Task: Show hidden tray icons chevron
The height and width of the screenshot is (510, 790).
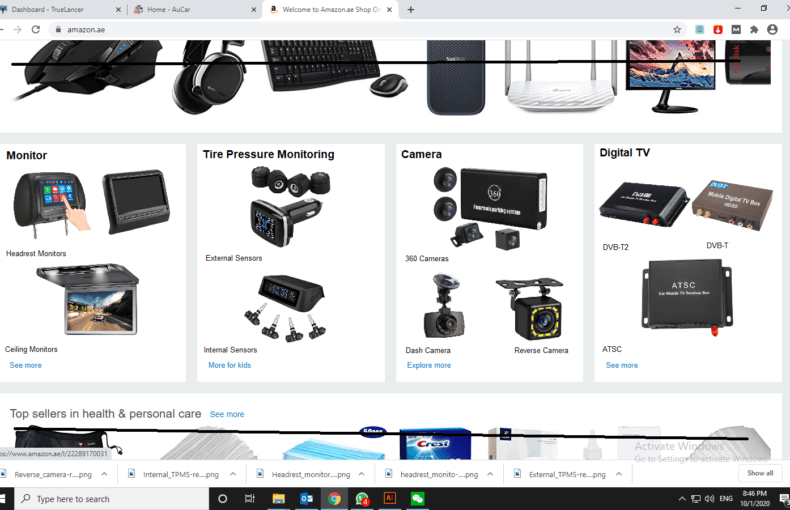Action: [x=682, y=499]
